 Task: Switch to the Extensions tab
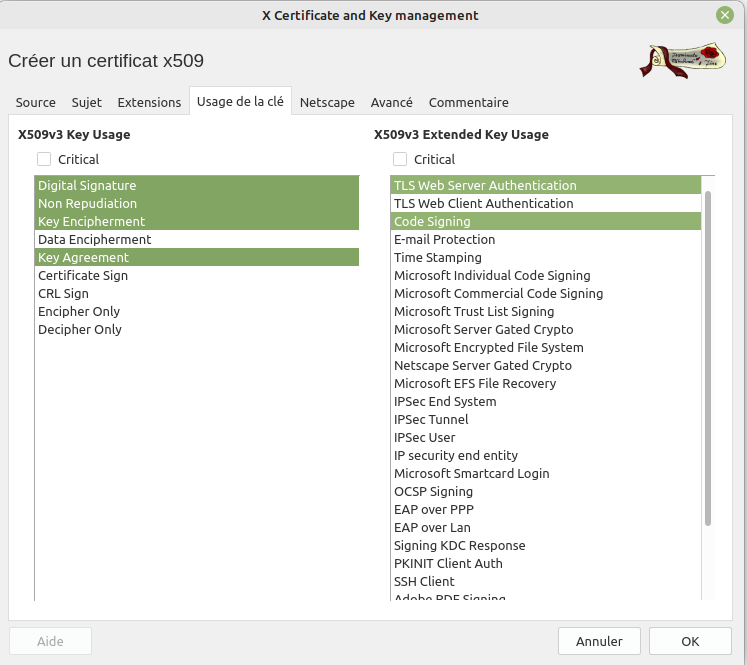(149, 102)
